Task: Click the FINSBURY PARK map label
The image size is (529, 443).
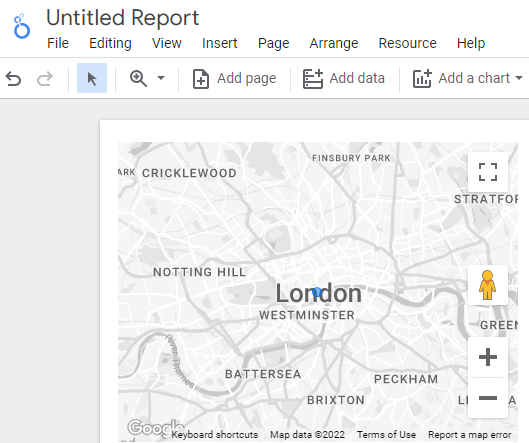Action: 351,158
